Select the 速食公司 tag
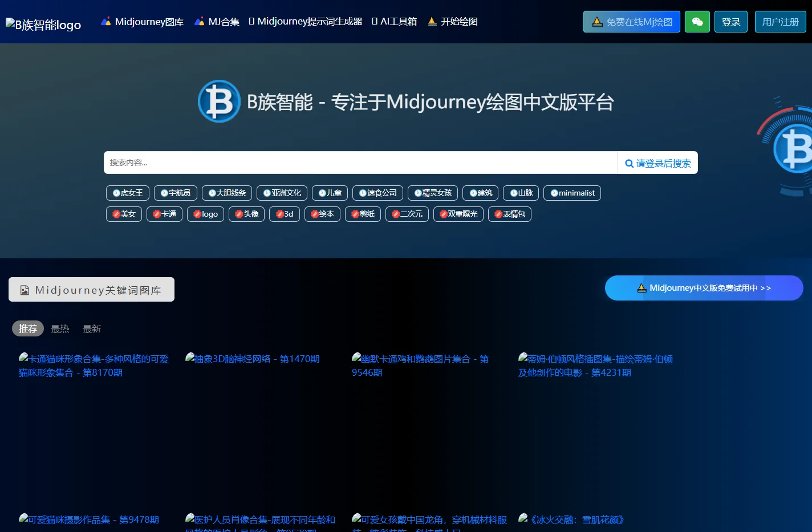812x532 pixels. (x=377, y=193)
